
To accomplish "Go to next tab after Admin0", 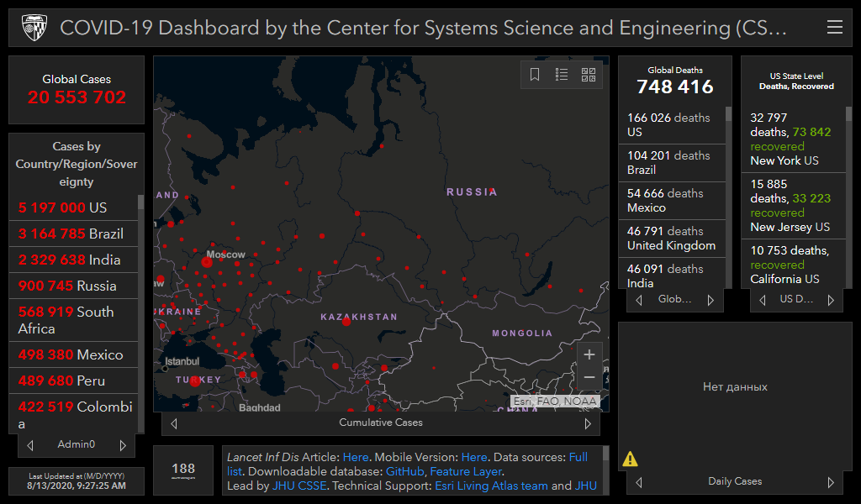I will coord(123,445).
